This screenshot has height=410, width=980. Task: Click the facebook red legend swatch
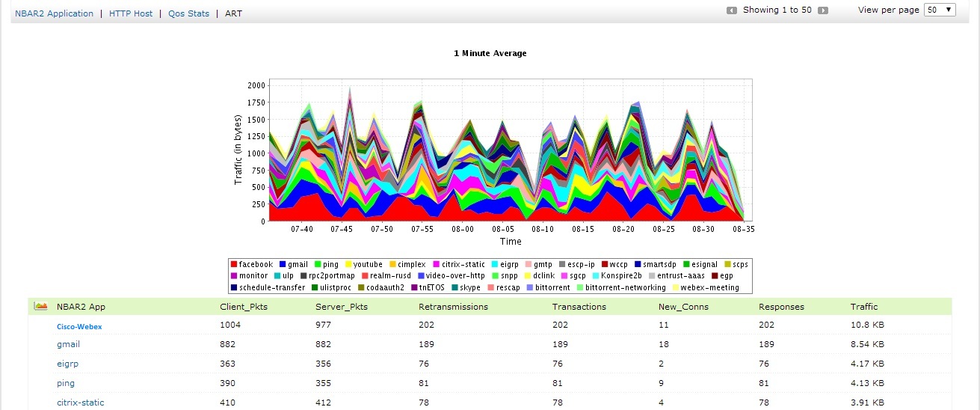(x=234, y=264)
